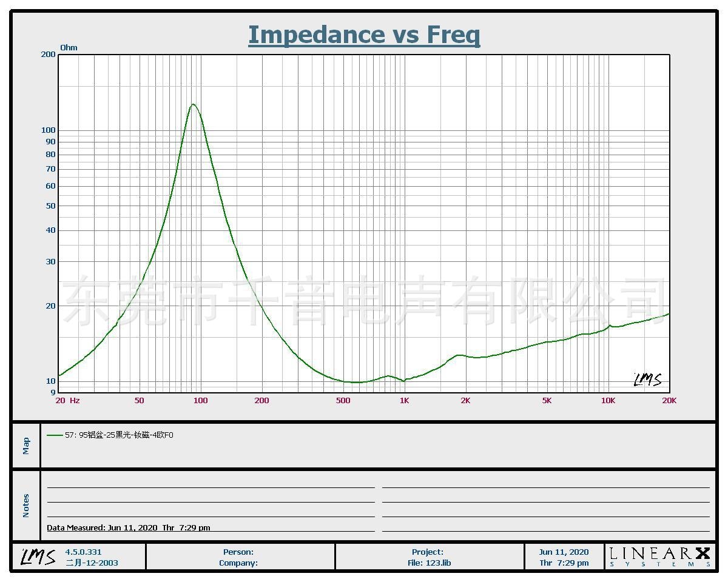Click the Person: field label
Screen dimensions: 728x582
[x=238, y=552]
